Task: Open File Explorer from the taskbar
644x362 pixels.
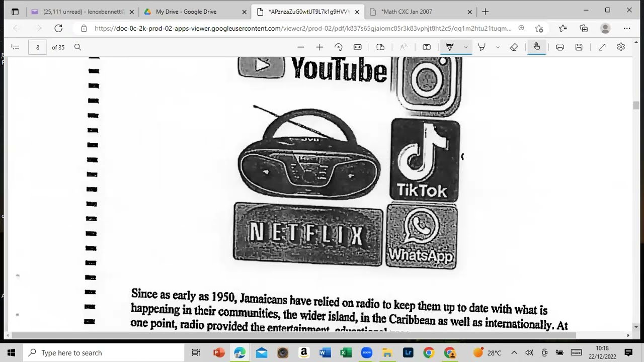Action: pos(387,352)
